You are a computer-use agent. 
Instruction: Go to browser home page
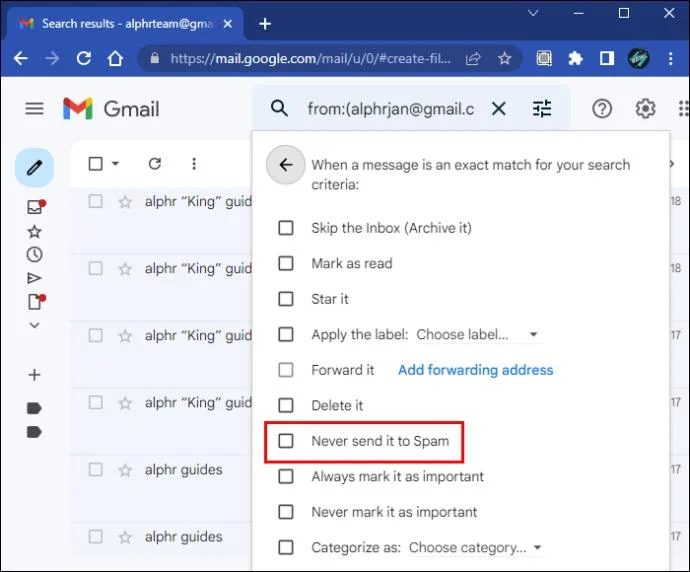pos(115,58)
